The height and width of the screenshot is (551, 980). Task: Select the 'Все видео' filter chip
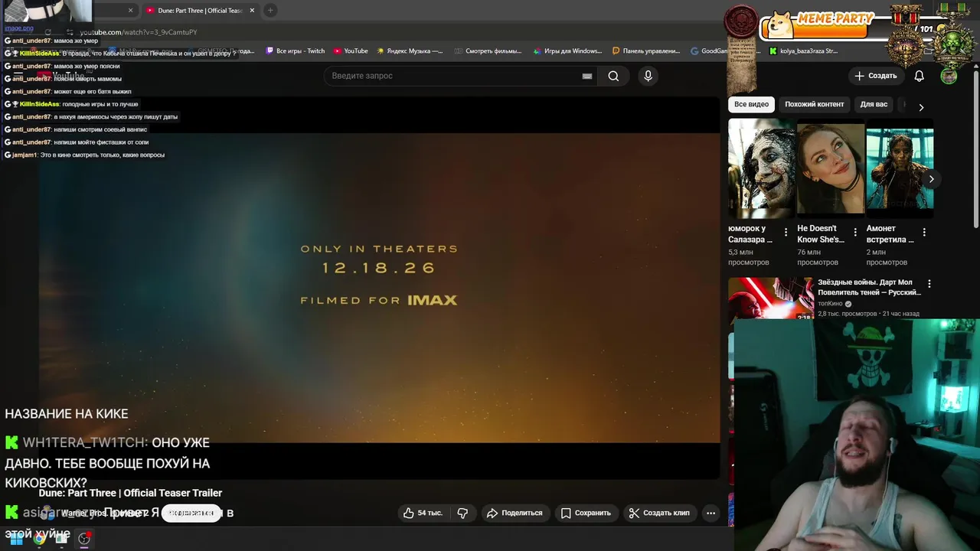pyautogui.click(x=751, y=104)
